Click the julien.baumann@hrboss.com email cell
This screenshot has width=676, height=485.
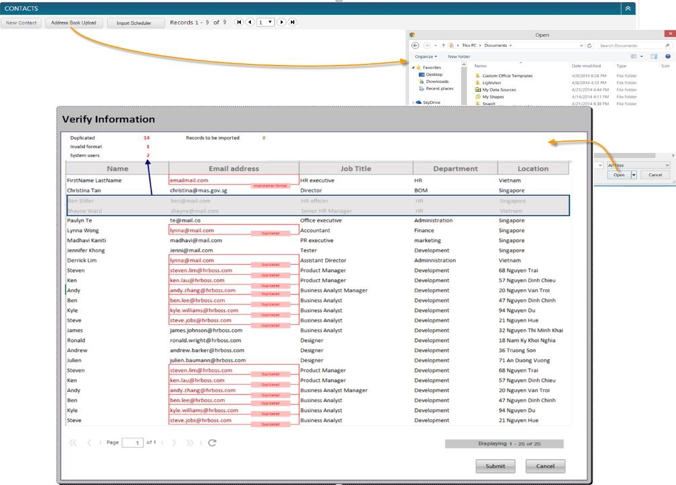pos(208,360)
